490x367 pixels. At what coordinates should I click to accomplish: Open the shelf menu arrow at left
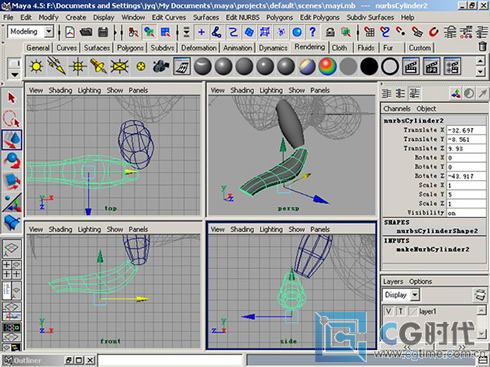coord(15,74)
